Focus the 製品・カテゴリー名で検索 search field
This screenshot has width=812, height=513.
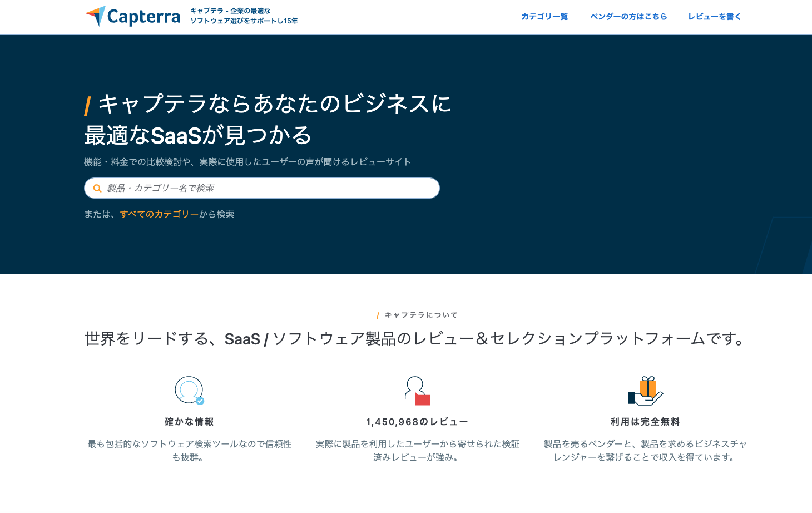(267, 188)
